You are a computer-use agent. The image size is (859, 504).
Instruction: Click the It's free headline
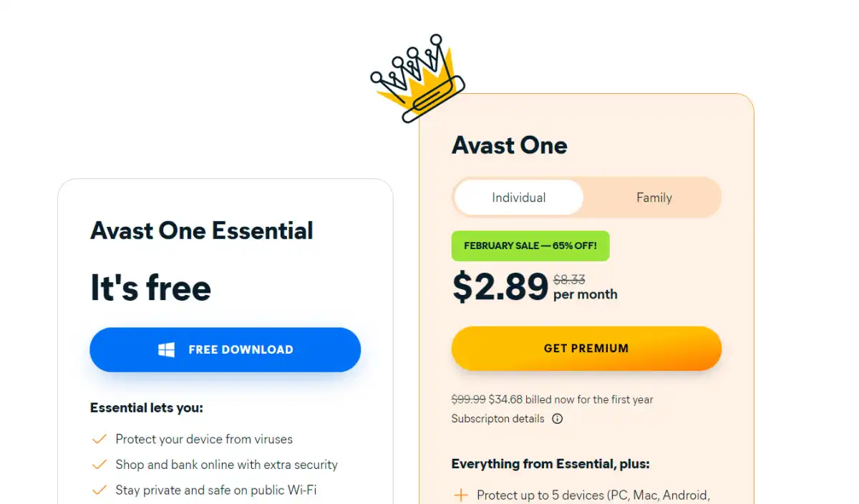(x=151, y=287)
